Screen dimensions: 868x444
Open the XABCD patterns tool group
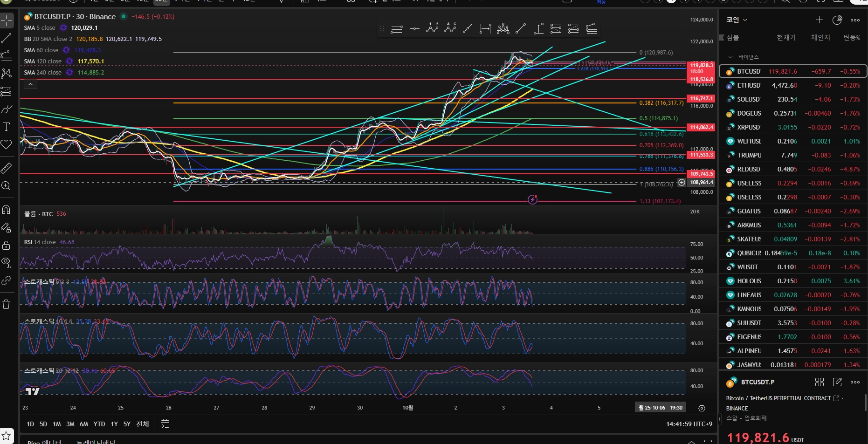(x=7, y=73)
